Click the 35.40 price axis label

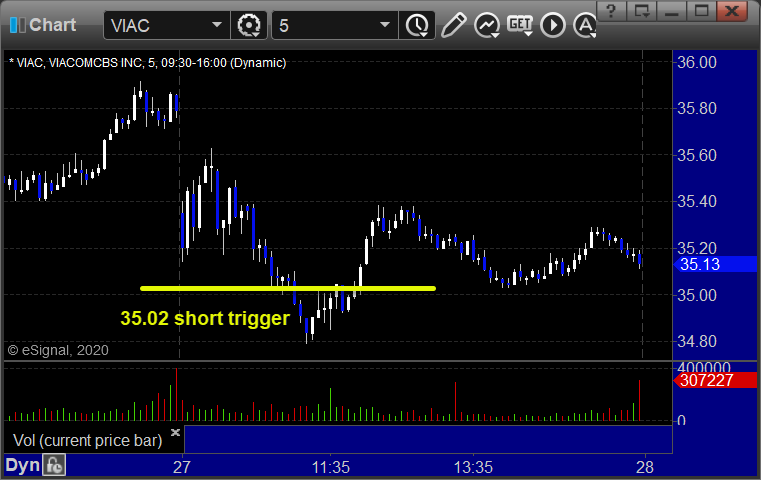pyautogui.click(x=697, y=201)
